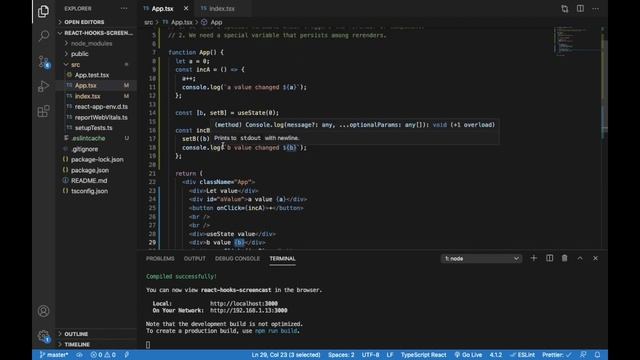Open App.test.tsx in the file tree
This screenshot has height=360, width=640.
coord(92,75)
